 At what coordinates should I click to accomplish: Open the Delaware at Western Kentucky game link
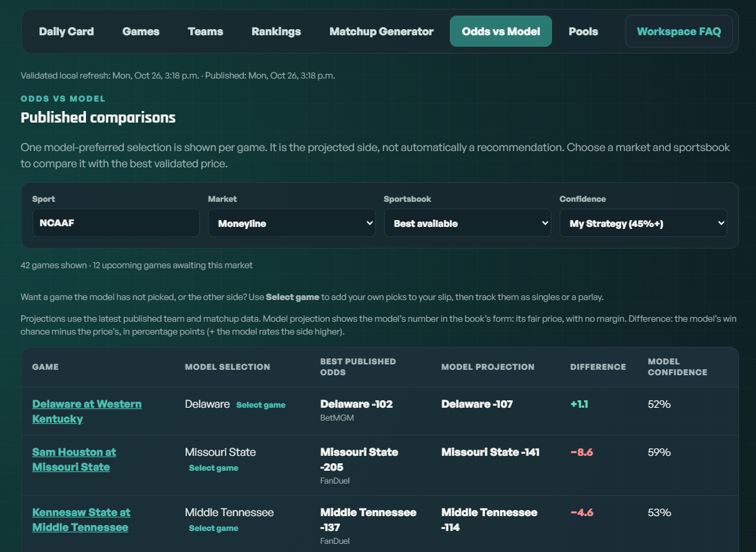pyautogui.click(x=87, y=411)
